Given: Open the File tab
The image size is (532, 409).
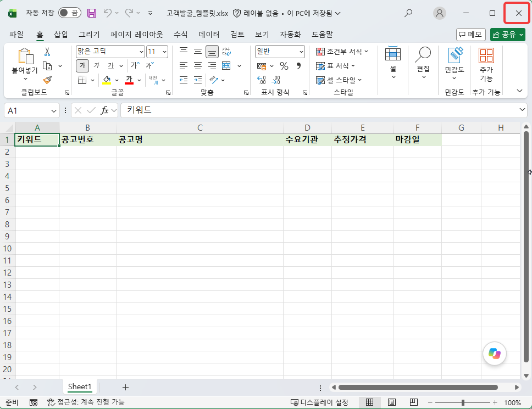Looking at the screenshot, I should [16, 34].
